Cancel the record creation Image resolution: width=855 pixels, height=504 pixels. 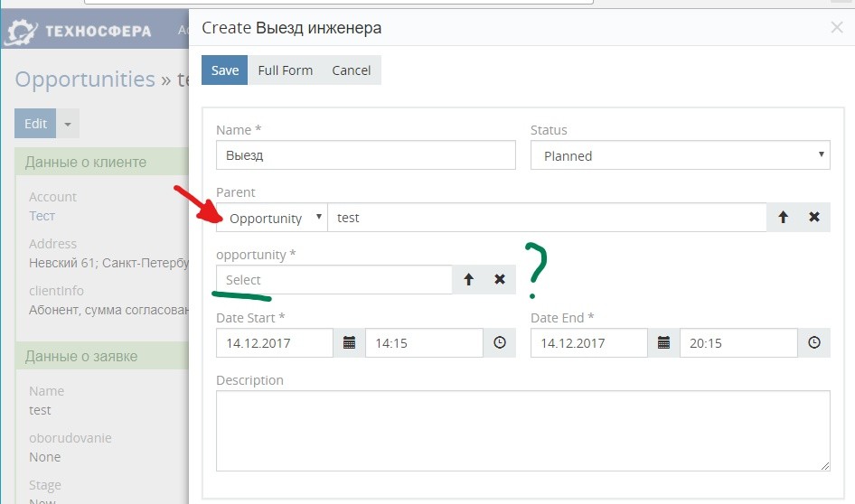coord(351,70)
